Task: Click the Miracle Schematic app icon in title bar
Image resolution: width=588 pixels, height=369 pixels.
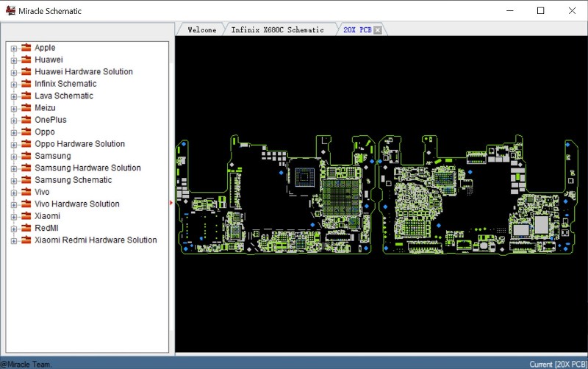Action: 10,10
